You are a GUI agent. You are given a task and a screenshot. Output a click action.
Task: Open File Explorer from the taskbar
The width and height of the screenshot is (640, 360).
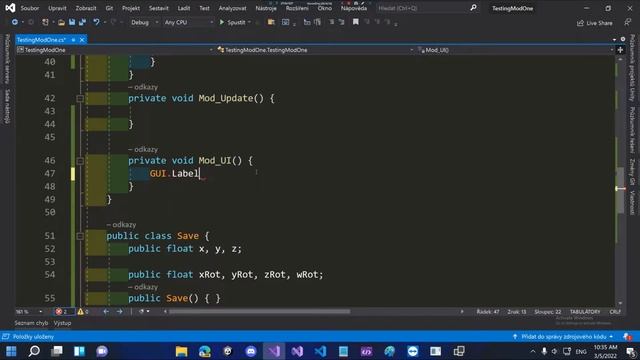pyautogui.click(x=181, y=351)
